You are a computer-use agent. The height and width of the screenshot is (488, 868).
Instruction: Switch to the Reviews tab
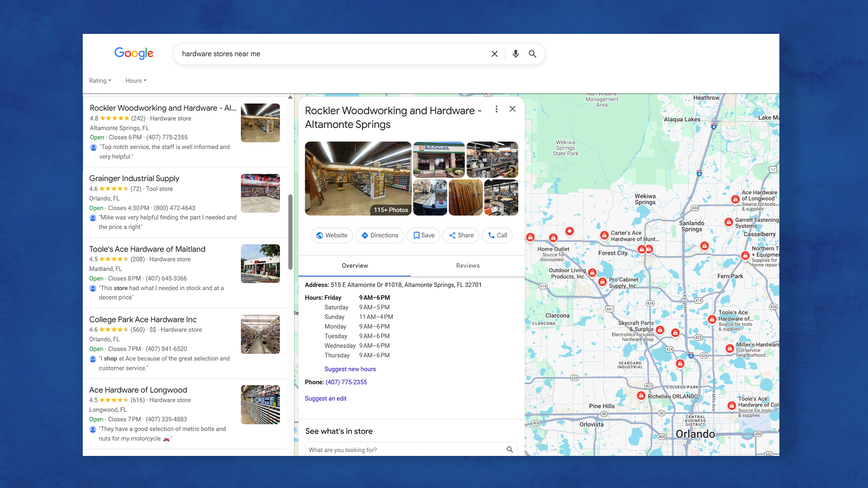point(467,266)
